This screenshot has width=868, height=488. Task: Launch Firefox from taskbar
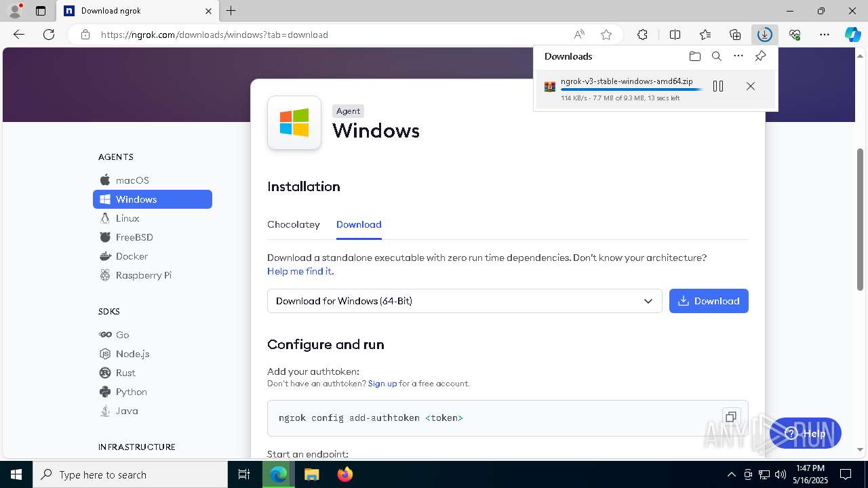tap(345, 474)
